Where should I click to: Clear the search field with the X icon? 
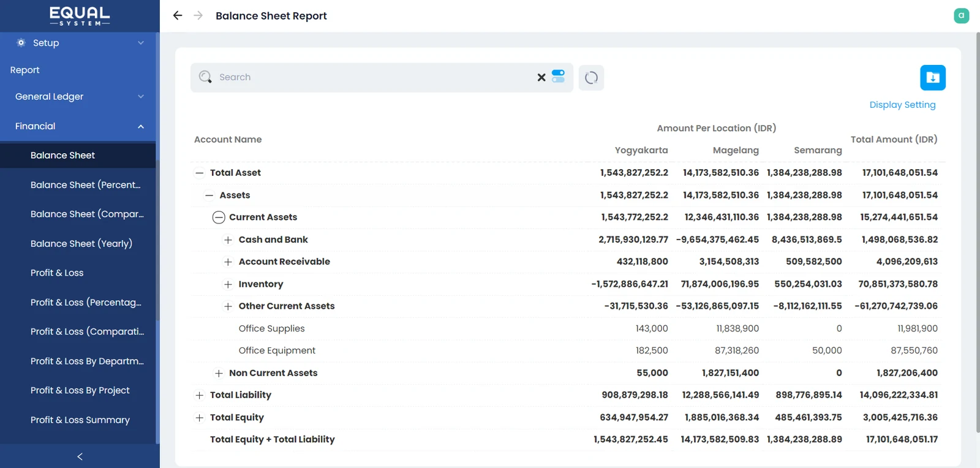541,77
